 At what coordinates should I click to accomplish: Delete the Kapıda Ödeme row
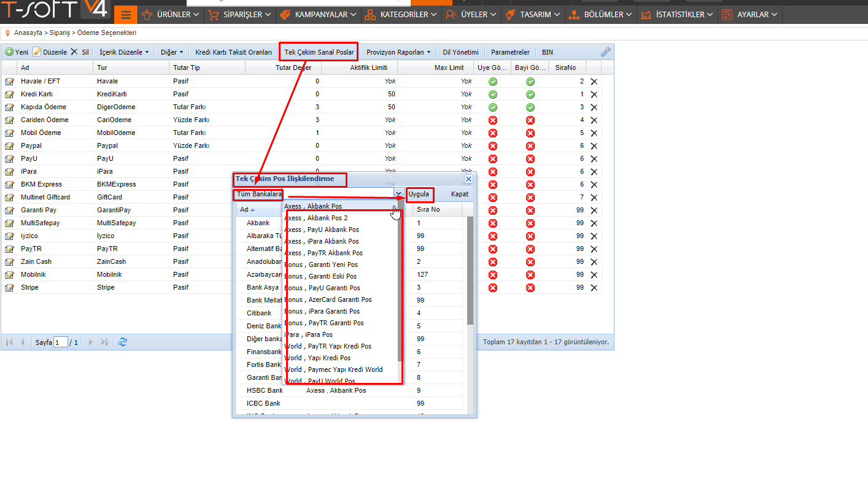pos(594,107)
